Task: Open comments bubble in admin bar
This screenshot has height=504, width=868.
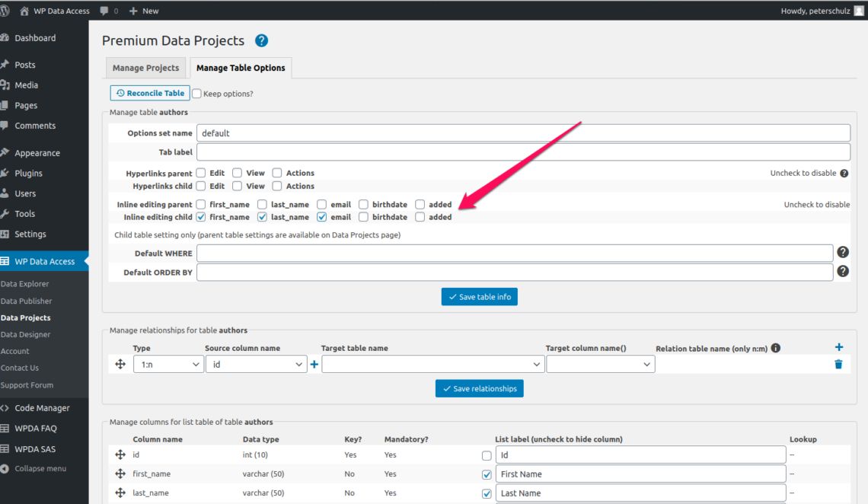Action: (x=104, y=11)
